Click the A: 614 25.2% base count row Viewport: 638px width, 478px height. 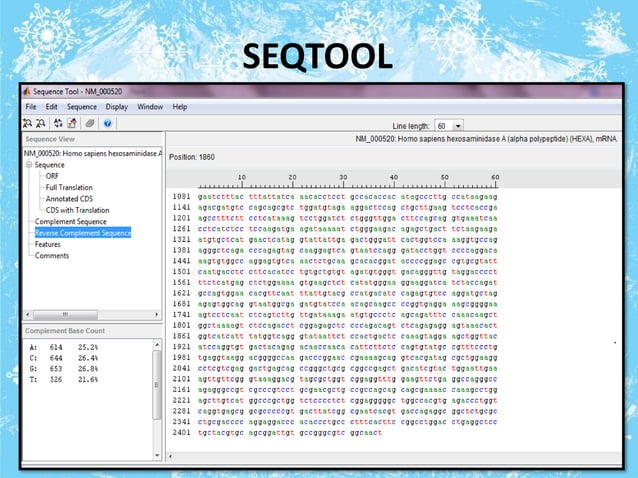[x=64, y=347]
